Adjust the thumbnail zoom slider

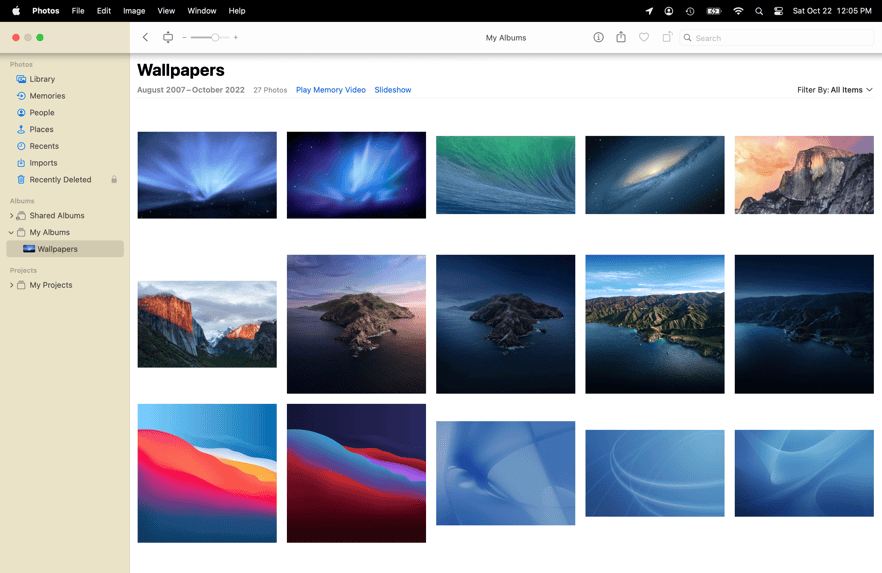coord(210,38)
